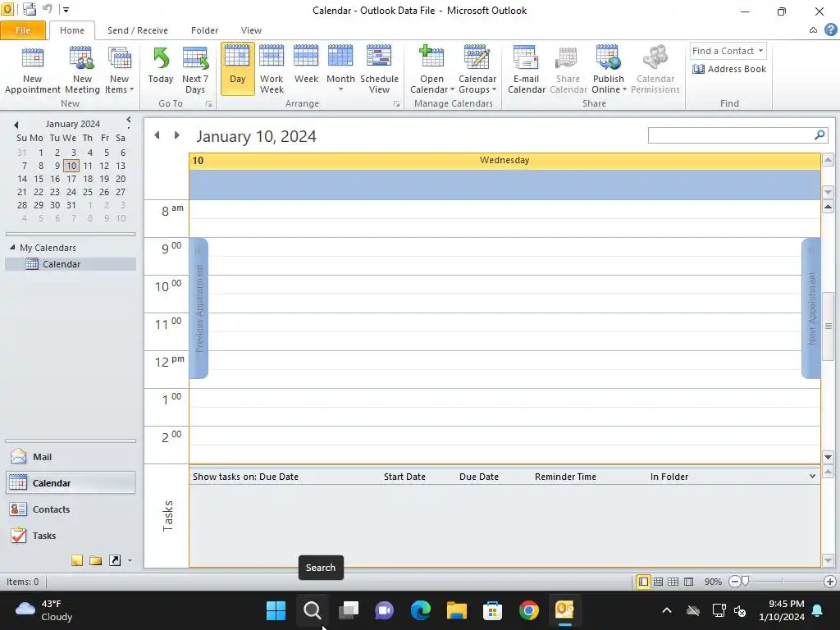Click Undo in quick access toolbar

pyautogui.click(x=48, y=9)
